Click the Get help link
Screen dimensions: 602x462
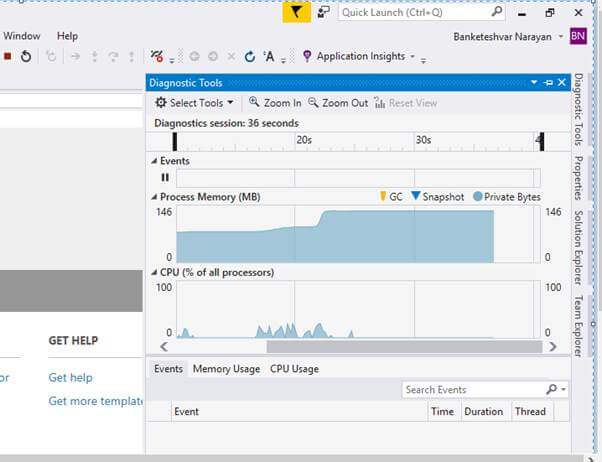tap(70, 378)
